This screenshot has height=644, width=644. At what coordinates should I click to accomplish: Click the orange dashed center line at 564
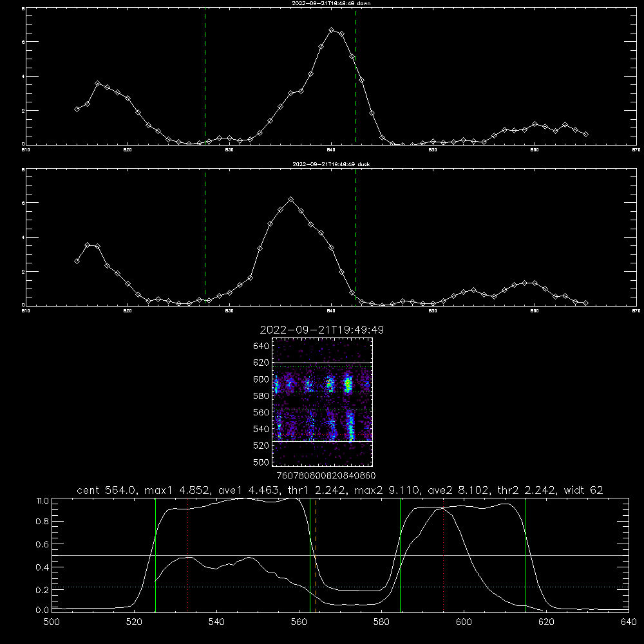click(x=316, y=555)
